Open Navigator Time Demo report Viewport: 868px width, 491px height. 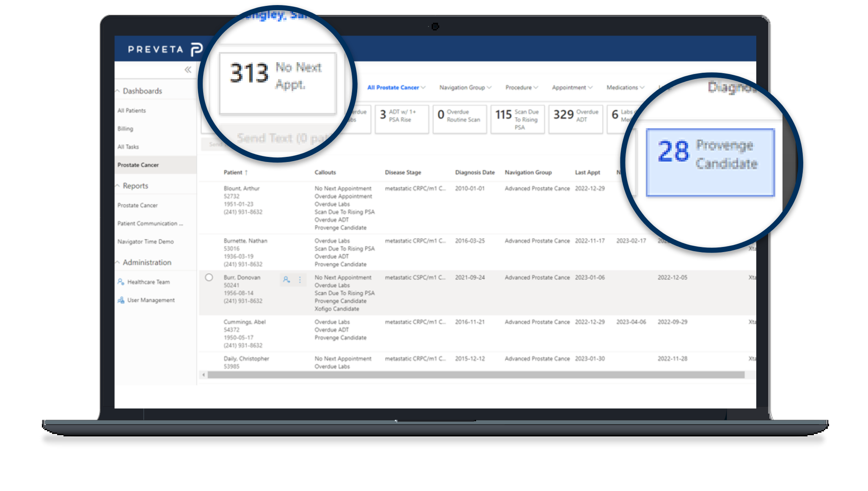point(146,241)
